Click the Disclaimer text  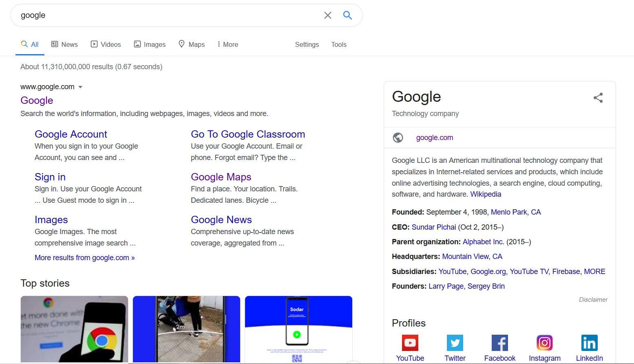tap(593, 300)
